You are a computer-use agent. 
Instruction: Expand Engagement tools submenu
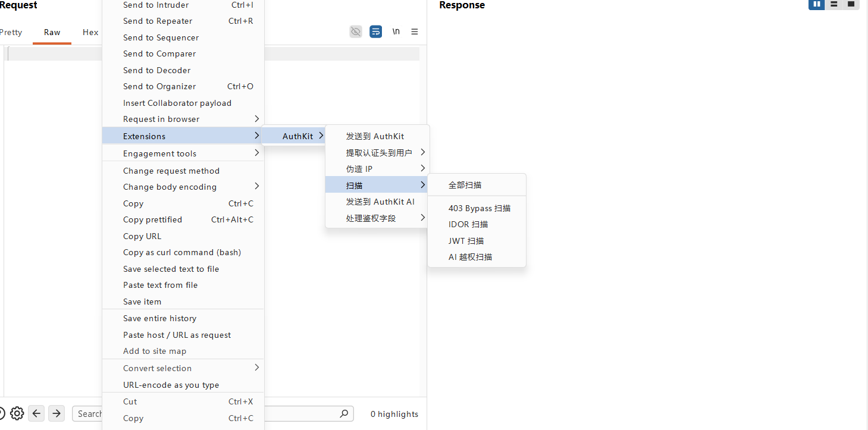coord(183,153)
